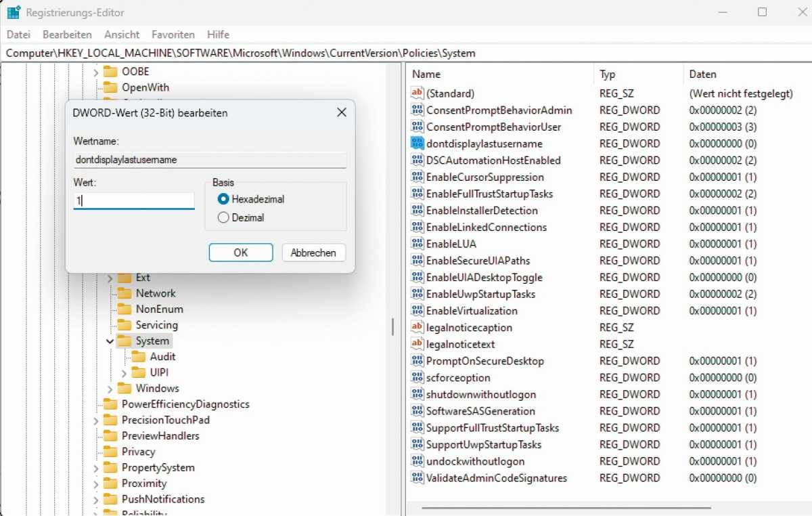This screenshot has width=812, height=516.
Task: Open the Hilfe menu
Action: coord(218,35)
